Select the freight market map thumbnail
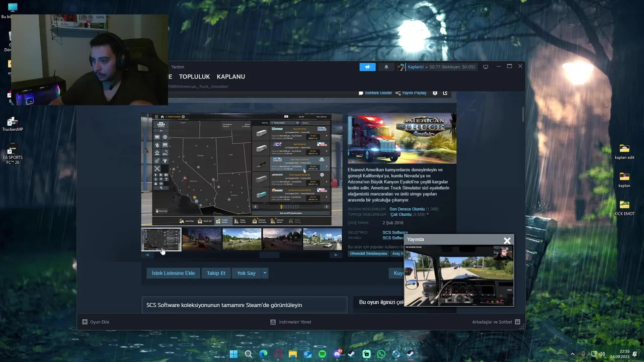Viewport: 644px width, 362px height. [161, 239]
